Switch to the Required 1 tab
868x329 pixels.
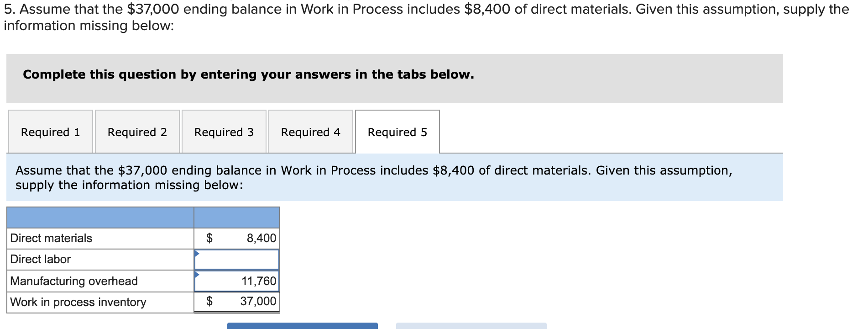[x=50, y=132]
